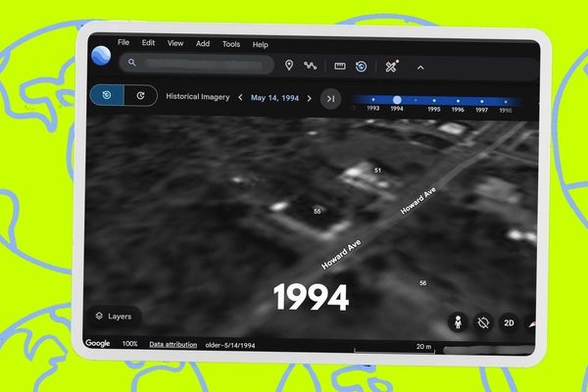The width and height of the screenshot is (588, 392).
Task: Click the search magnifier icon
Action: [x=131, y=63]
